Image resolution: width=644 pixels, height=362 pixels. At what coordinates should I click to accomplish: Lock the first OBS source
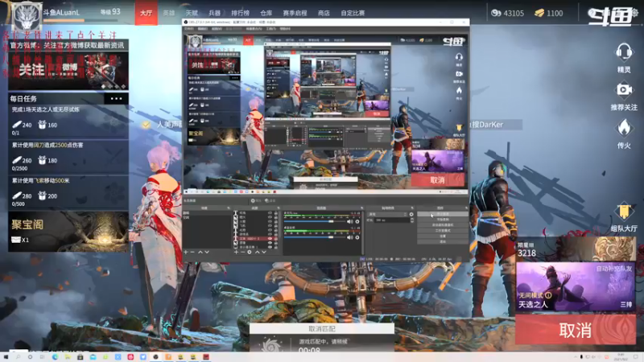pyautogui.click(x=276, y=213)
